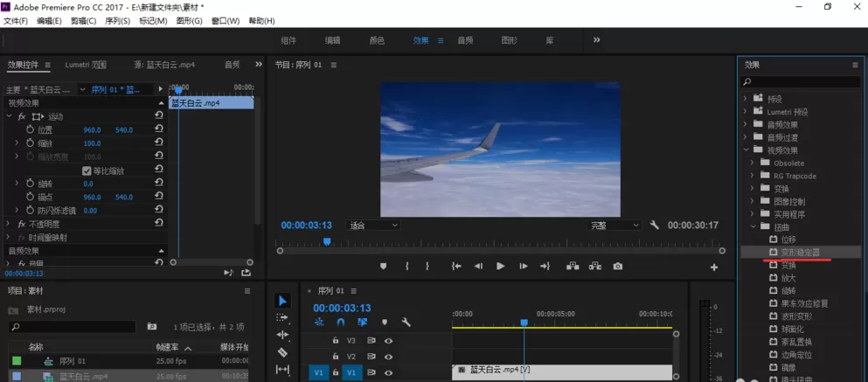Open the wrench settings in Program monitor
This screenshot has width=868, height=382.
coord(654,226)
